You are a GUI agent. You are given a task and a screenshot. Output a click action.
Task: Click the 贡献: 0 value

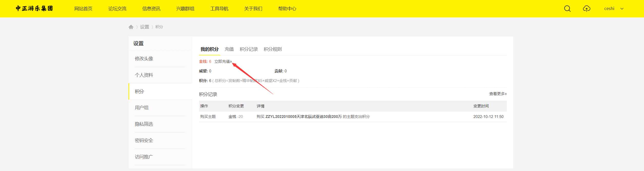pyautogui.click(x=281, y=71)
